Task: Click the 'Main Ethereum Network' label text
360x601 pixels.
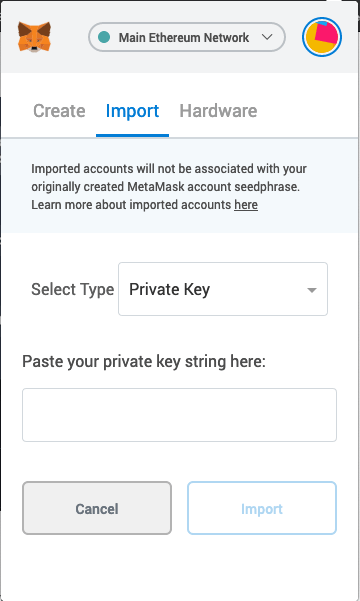Action: (184, 38)
